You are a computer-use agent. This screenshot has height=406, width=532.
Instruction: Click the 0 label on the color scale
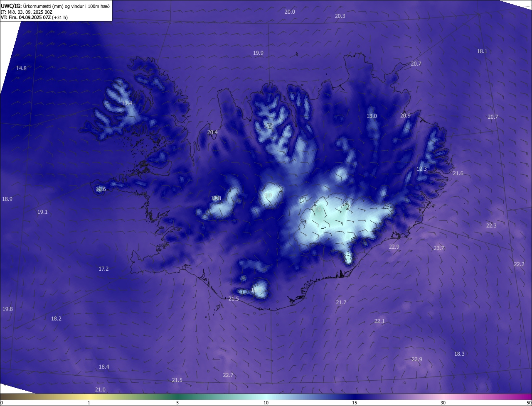pyautogui.click(x=1, y=403)
